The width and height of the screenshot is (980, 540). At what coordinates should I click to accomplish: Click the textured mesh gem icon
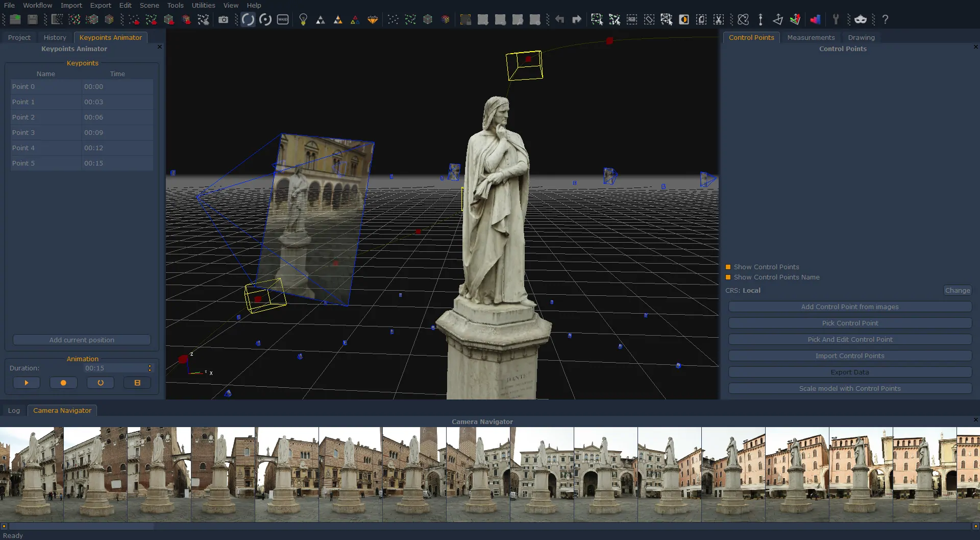click(x=373, y=19)
